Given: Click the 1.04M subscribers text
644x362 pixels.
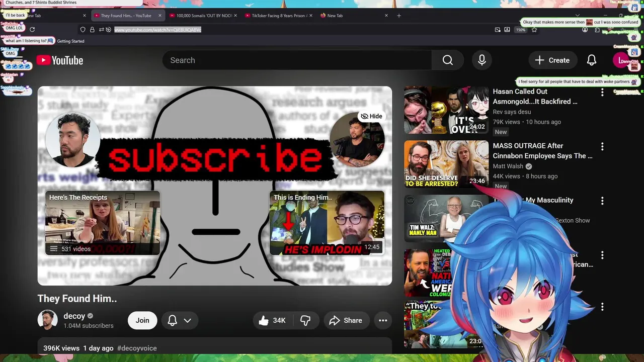Looking at the screenshot, I should point(89,326).
